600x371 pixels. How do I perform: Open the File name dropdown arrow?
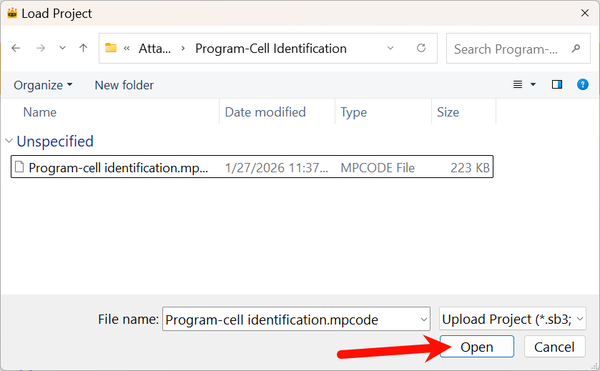(424, 319)
